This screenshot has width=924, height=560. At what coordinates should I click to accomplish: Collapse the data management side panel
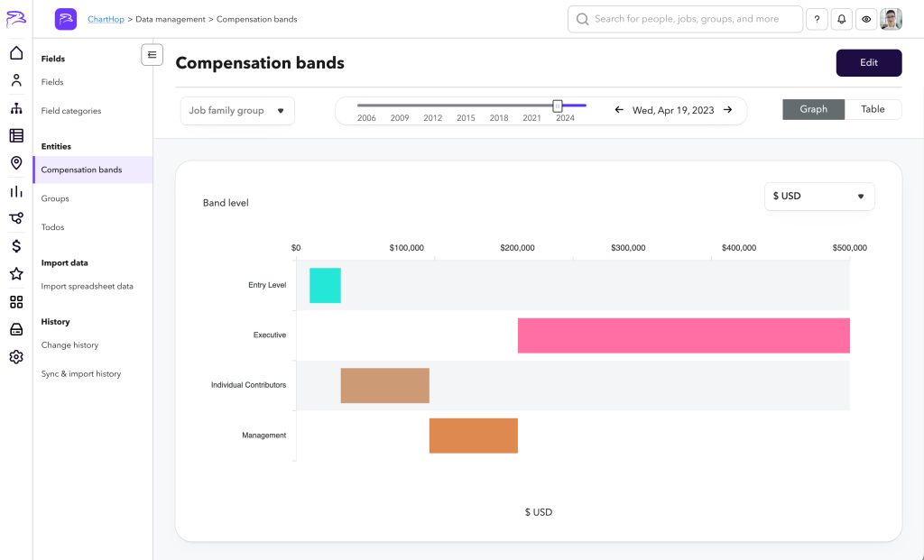tap(152, 55)
